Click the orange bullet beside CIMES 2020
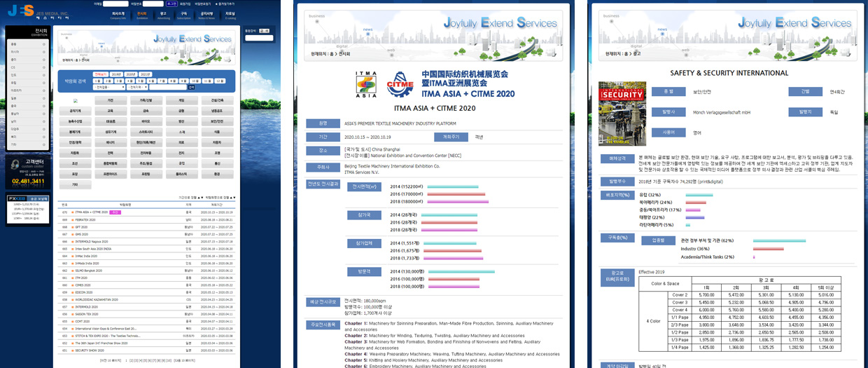 [x=73, y=285]
